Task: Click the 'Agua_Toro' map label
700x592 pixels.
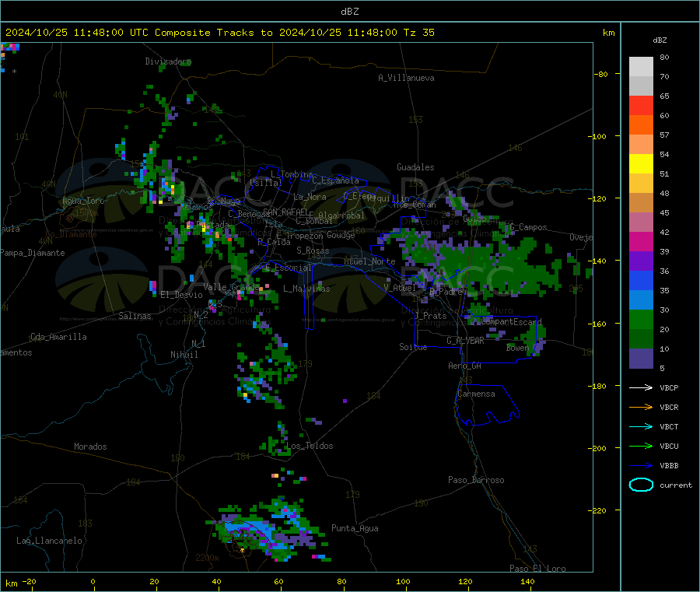Action: click(x=83, y=201)
